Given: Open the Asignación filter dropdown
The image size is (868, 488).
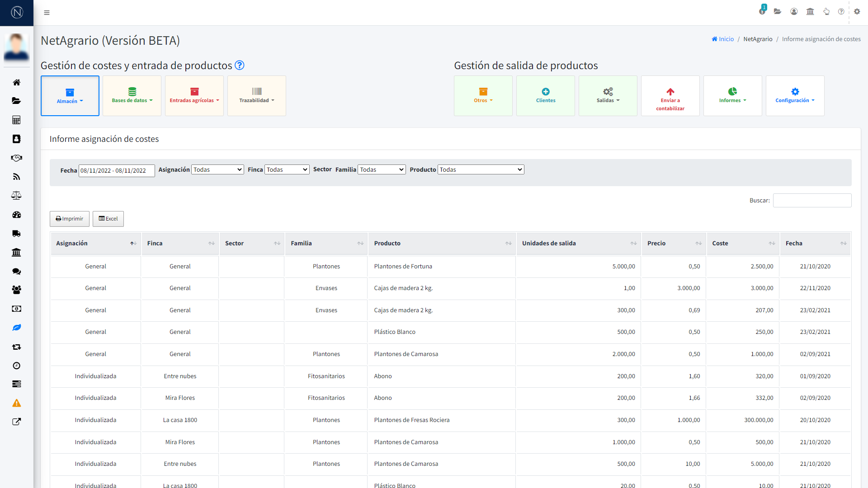Looking at the screenshot, I should pyautogui.click(x=217, y=169).
